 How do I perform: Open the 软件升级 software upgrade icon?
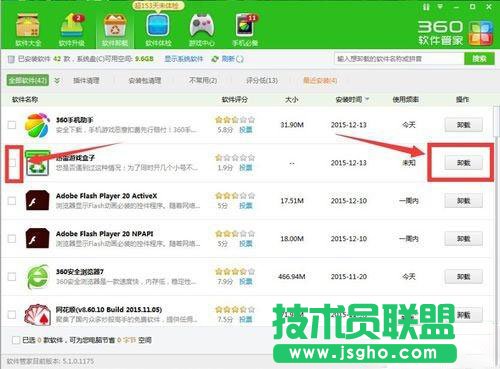[71, 30]
